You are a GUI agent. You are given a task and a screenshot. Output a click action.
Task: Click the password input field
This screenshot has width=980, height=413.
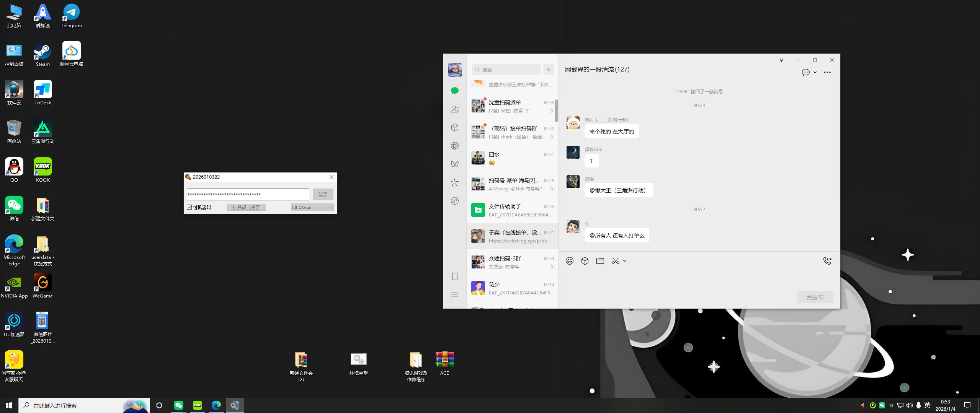point(248,194)
